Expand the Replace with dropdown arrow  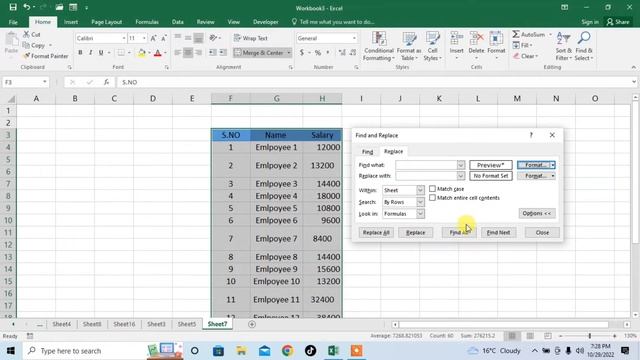[460, 176]
